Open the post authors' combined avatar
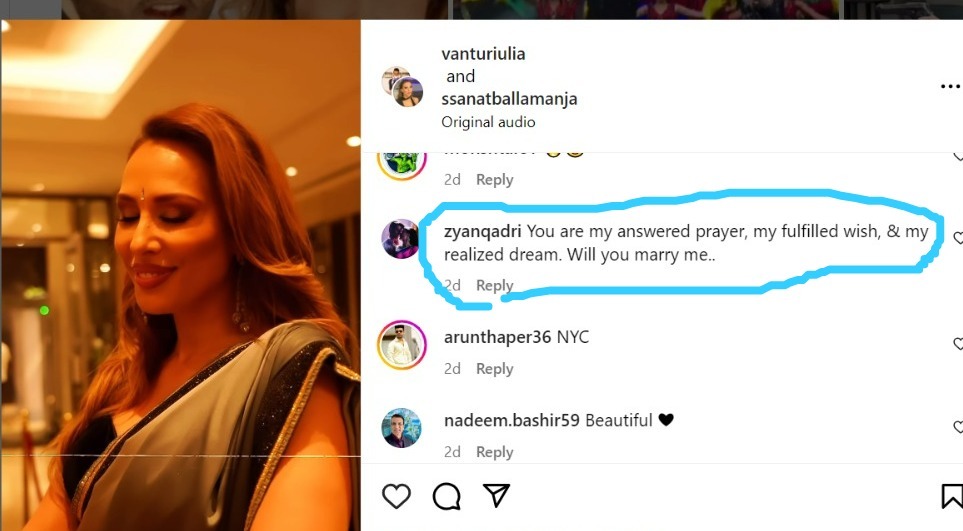This screenshot has width=963, height=531. coord(402,87)
